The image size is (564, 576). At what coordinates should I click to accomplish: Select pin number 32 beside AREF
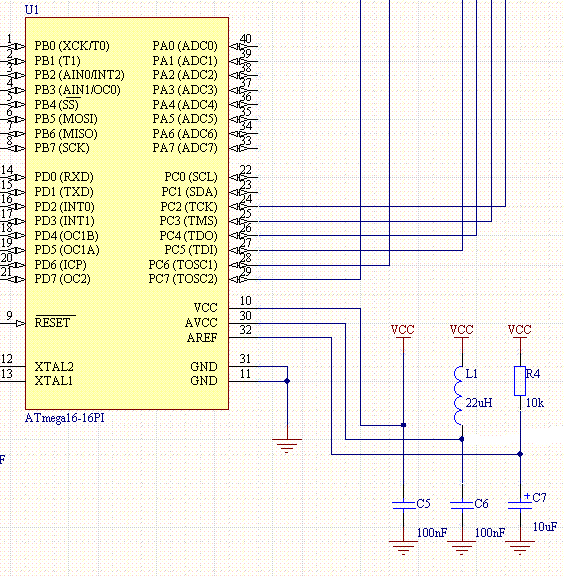coord(245,330)
